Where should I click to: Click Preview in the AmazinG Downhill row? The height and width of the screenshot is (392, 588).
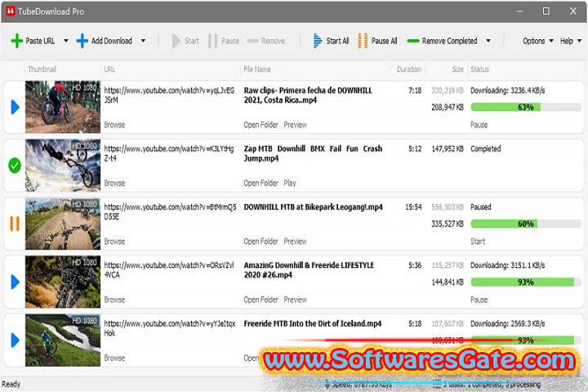[295, 300]
